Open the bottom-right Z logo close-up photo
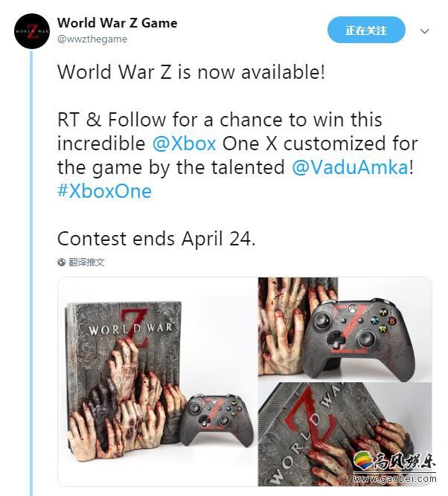Screen dimensions: 448x496 [345, 434]
